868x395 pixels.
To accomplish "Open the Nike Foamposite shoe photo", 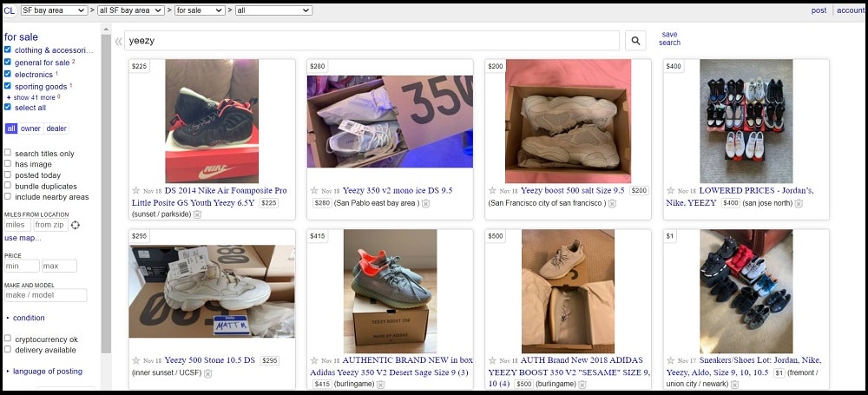I will coord(212,122).
